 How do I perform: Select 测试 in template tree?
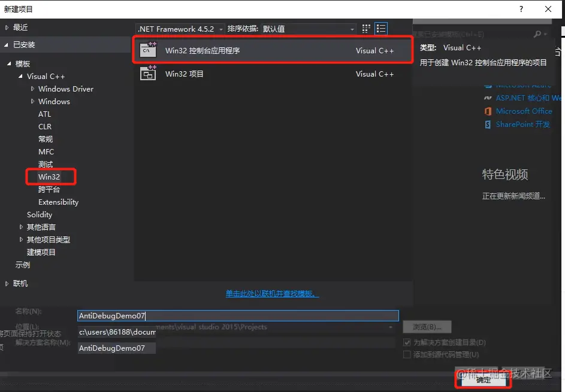pyautogui.click(x=46, y=165)
